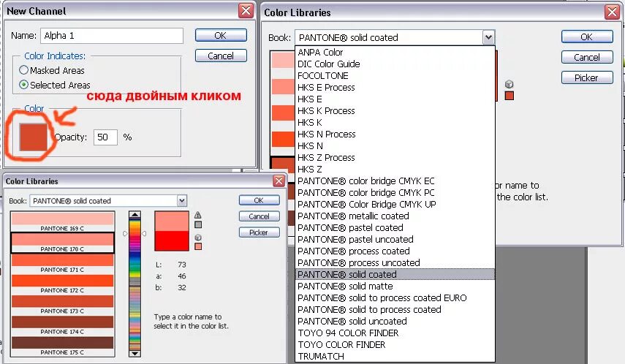Choose PANTONE process uncoated

(395, 262)
